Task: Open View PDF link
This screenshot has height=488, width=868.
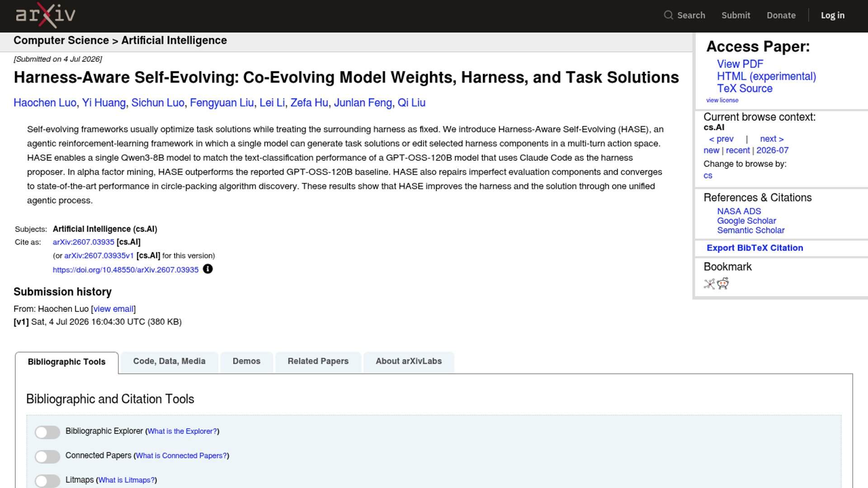Action: [740, 64]
